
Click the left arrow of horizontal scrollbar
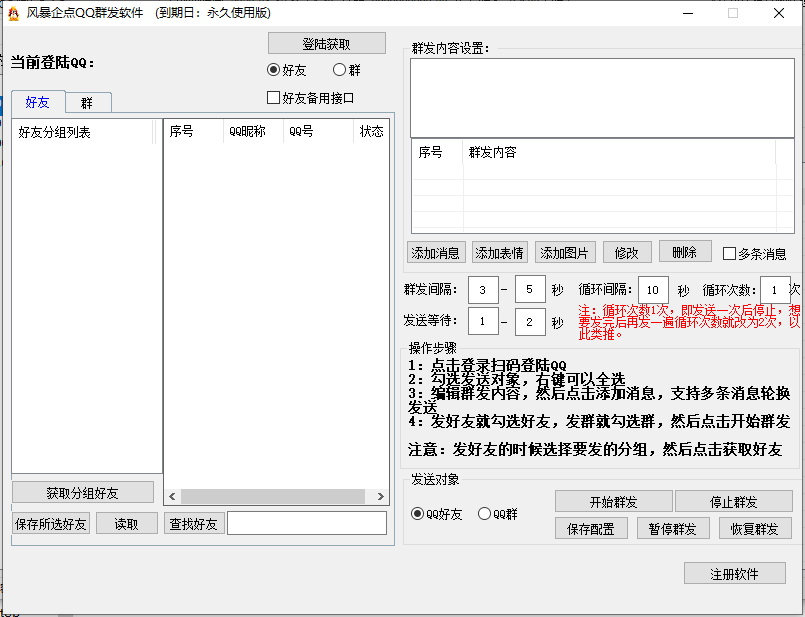tap(171, 497)
